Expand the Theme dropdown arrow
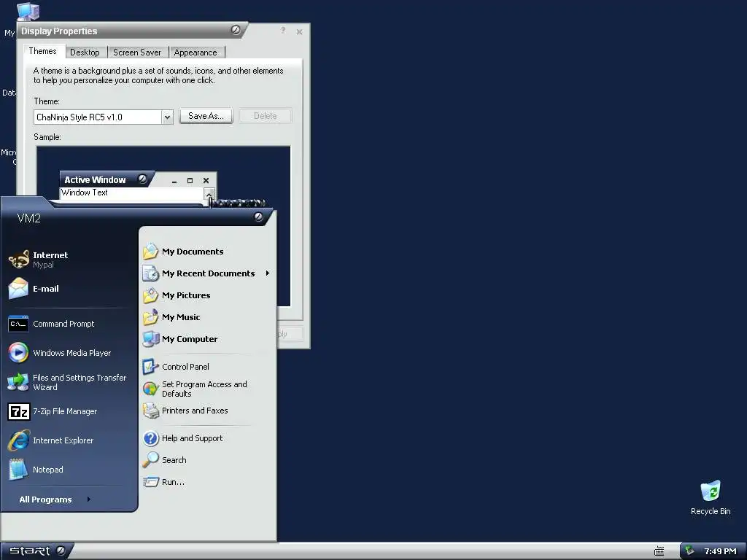This screenshot has width=747, height=560. tap(167, 117)
